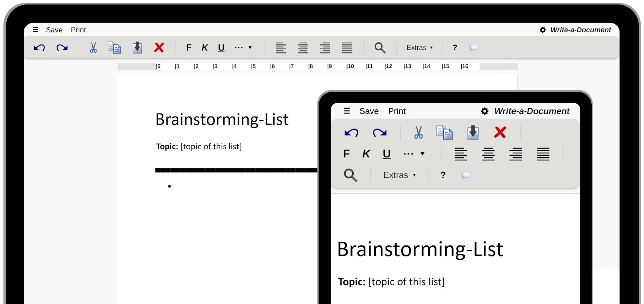Expand the Extras dropdown in the laptop toolbar
This screenshot has width=644, height=304.
click(419, 48)
